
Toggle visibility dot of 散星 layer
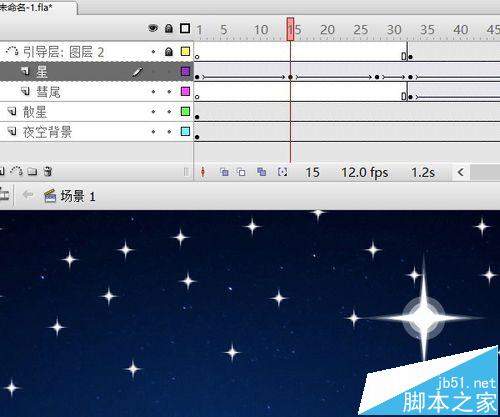click(153, 112)
